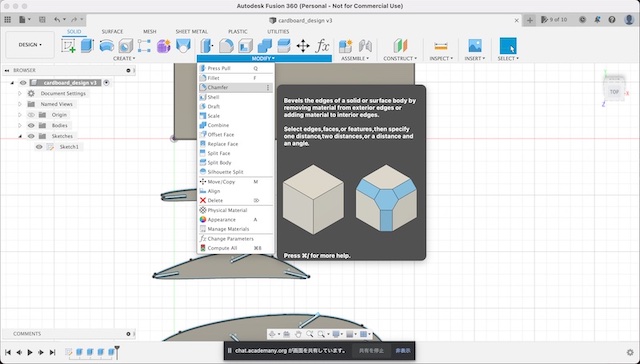The height and width of the screenshot is (364, 640).
Task: Click the Fillet toolbar icon
Action: pos(226,46)
